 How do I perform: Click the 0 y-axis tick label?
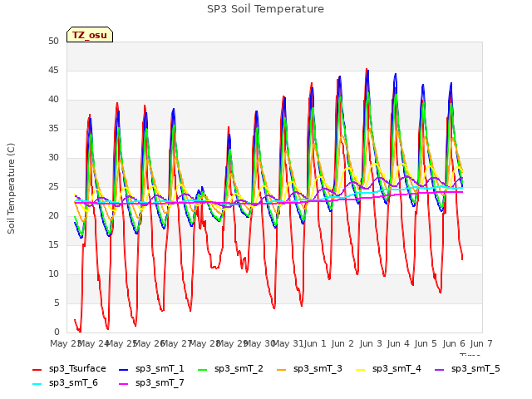click(x=57, y=332)
